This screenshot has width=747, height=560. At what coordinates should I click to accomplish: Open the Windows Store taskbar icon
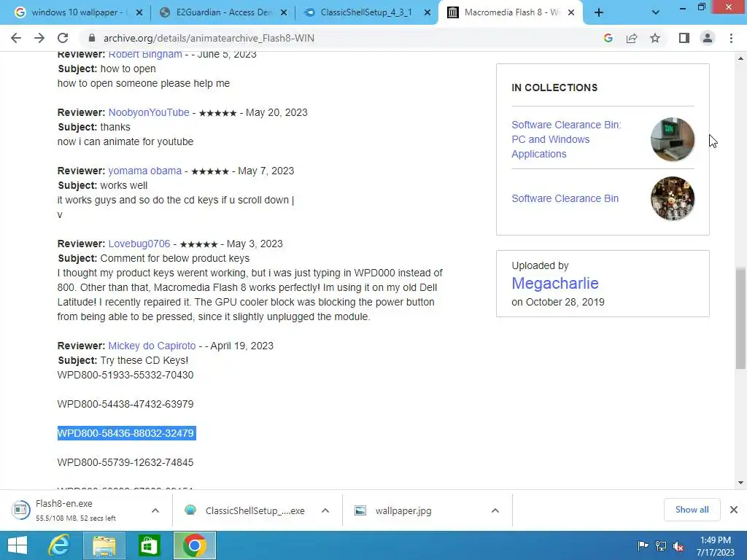tap(149, 545)
